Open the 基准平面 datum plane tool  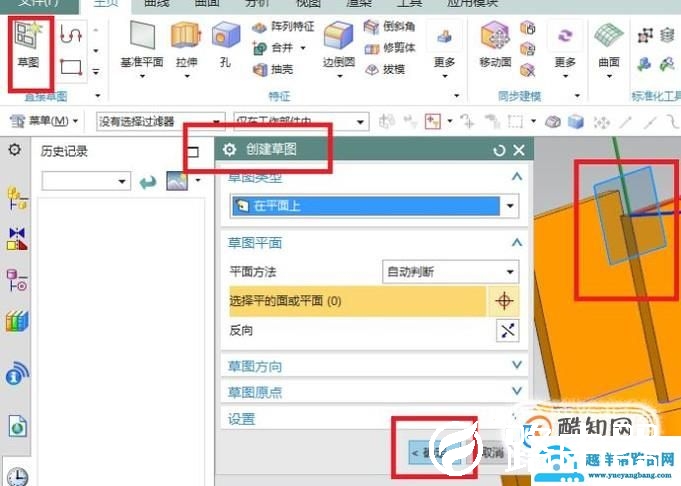point(142,35)
